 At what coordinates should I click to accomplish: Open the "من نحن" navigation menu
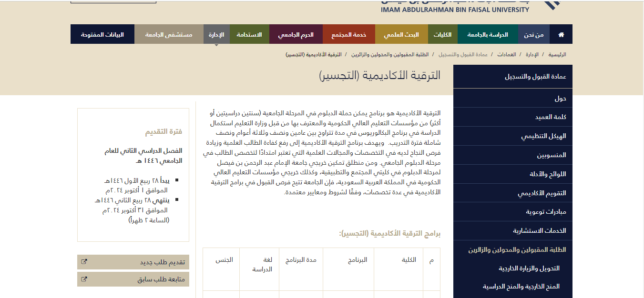click(534, 34)
